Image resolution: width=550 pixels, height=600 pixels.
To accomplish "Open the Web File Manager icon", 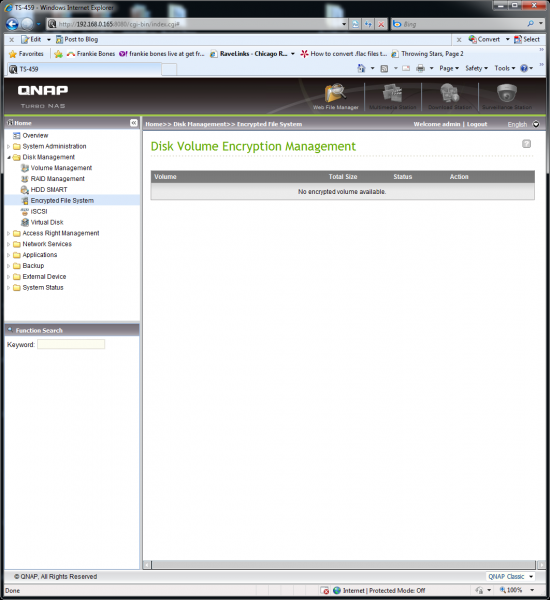I will (x=335, y=96).
